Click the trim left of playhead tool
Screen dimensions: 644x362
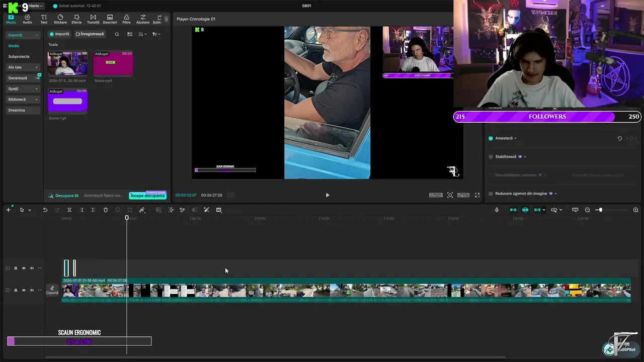tap(82, 210)
